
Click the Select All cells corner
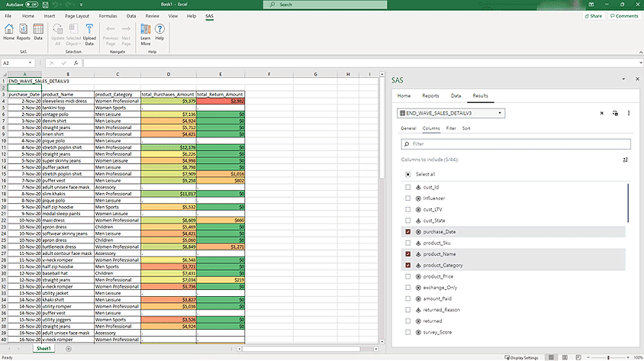tap(4, 74)
